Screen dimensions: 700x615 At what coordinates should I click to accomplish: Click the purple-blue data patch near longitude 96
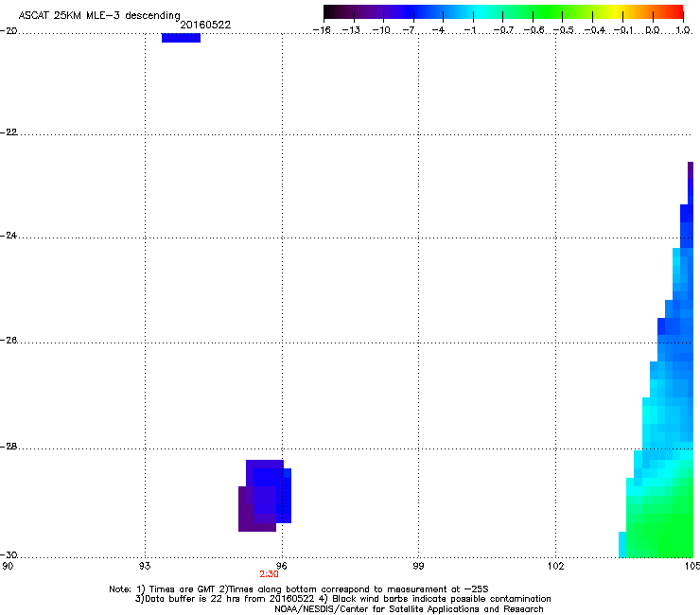(265, 496)
